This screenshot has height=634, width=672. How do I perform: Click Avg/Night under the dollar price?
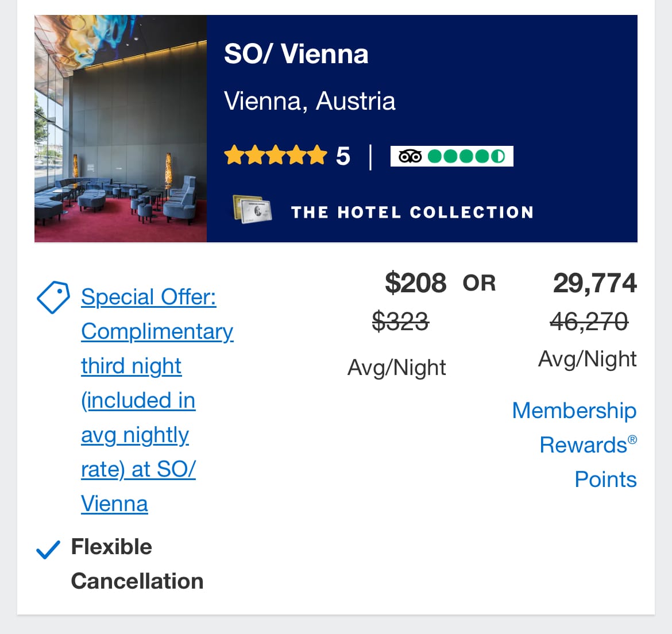click(x=397, y=368)
